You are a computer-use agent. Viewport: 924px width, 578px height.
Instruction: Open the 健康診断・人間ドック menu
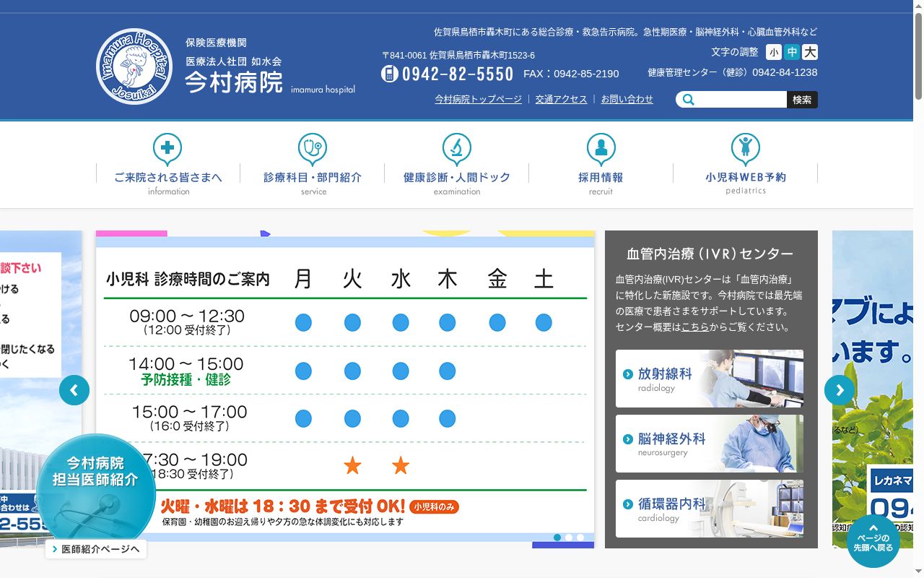[x=457, y=165]
